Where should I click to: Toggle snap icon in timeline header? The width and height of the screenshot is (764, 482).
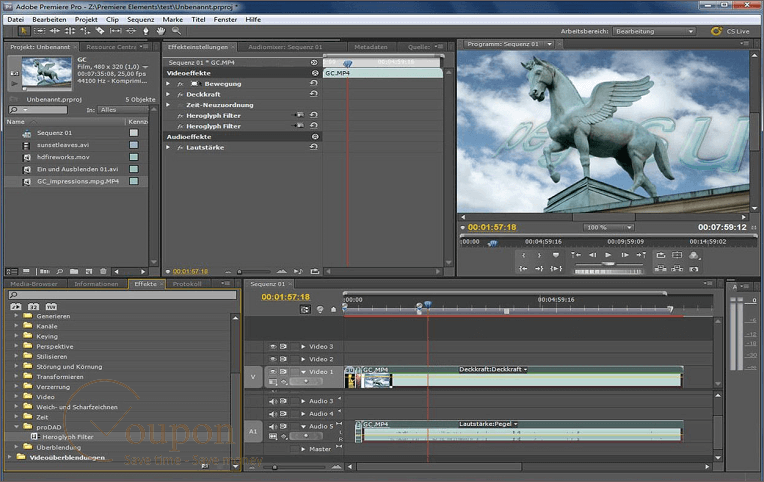(x=305, y=309)
